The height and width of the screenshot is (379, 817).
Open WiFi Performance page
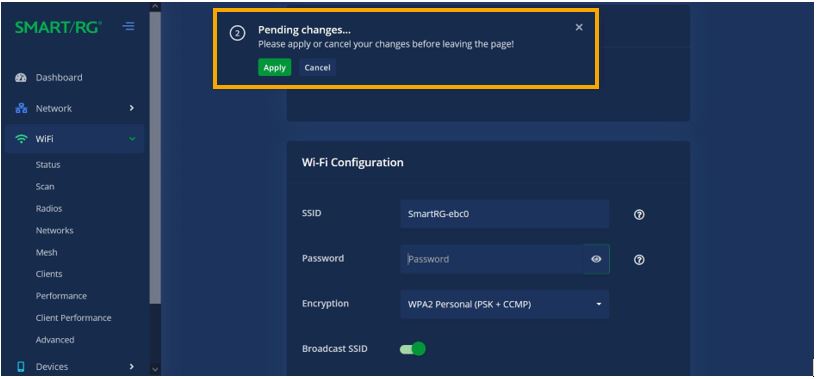click(x=61, y=296)
